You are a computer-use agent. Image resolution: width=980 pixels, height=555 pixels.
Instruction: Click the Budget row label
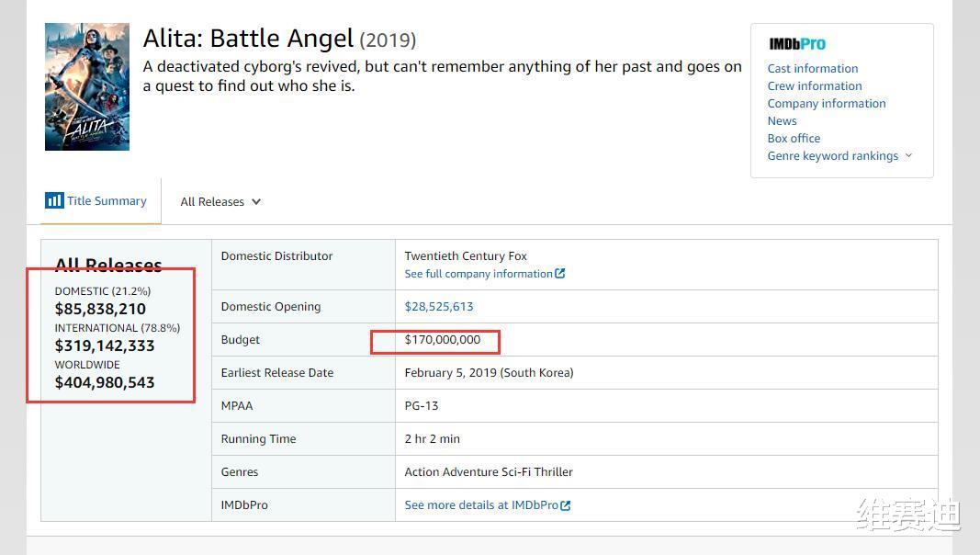(x=240, y=340)
